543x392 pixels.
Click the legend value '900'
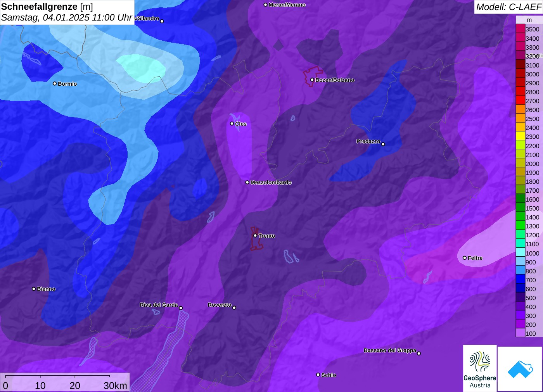(531, 262)
